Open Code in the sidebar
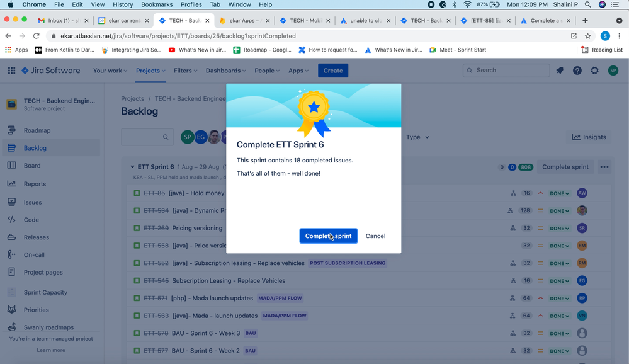Screen dimensions: 629x364 click(x=31, y=220)
